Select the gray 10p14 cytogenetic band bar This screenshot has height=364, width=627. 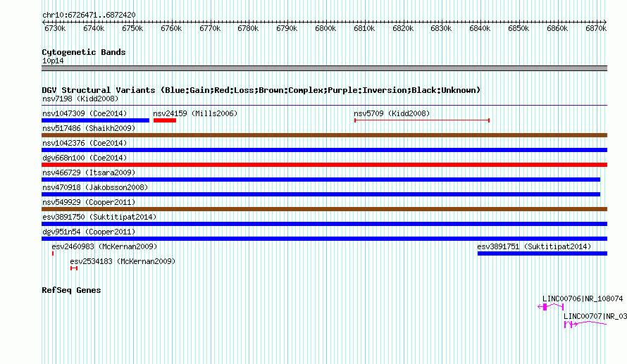point(324,68)
